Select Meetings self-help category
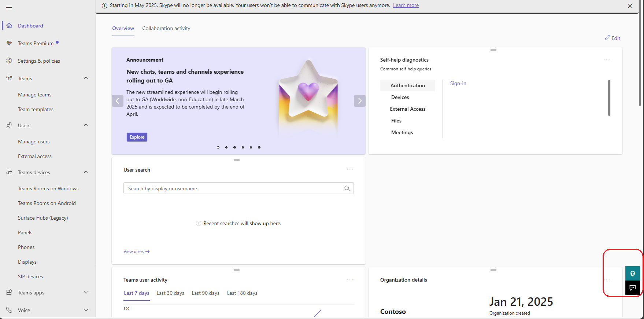This screenshot has height=319, width=644. (402, 132)
